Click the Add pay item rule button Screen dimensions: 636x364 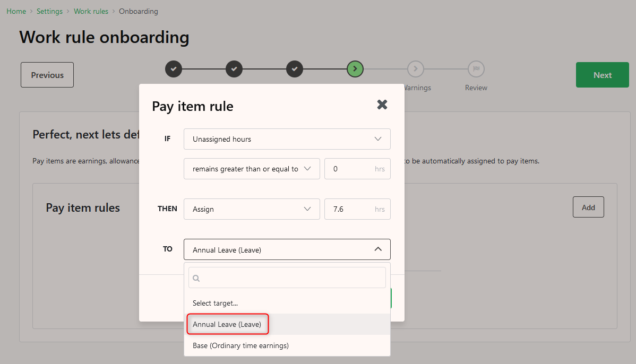[588, 207]
